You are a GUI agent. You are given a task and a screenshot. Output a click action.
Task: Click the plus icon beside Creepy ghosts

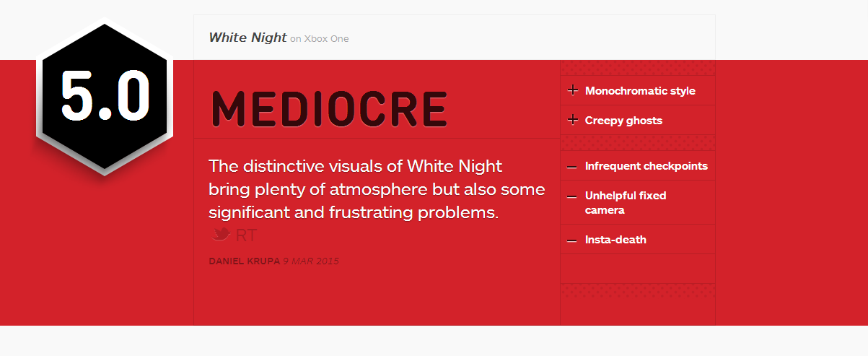(573, 120)
